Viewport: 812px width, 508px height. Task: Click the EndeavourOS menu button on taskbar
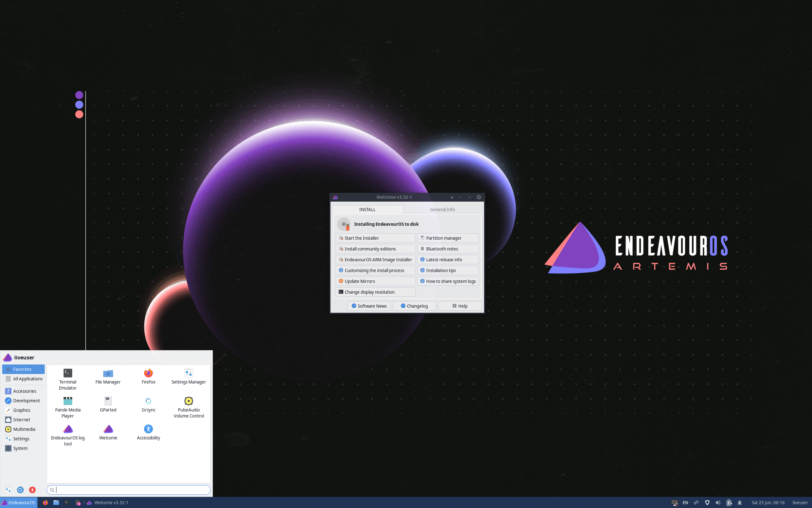pos(19,503)
